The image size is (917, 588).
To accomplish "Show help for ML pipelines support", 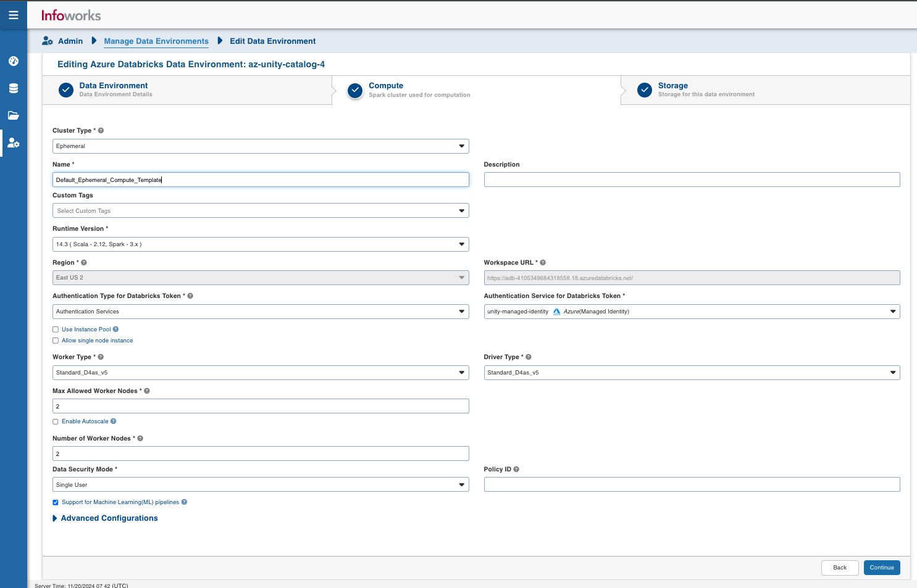I will pyautogui.click(x=184, y=502).
